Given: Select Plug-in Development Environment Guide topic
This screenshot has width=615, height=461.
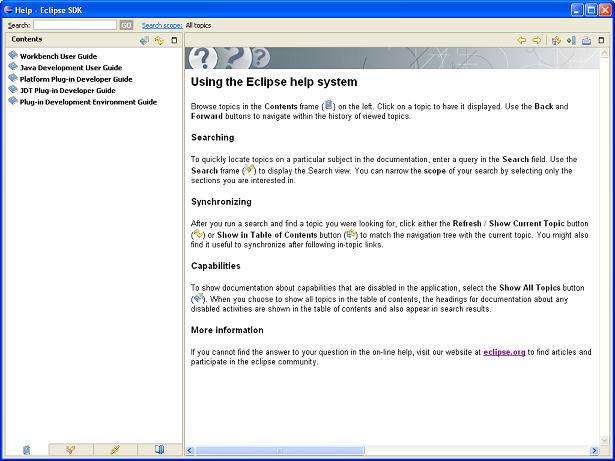Looking at the screenshot, I should click(88, 102).
